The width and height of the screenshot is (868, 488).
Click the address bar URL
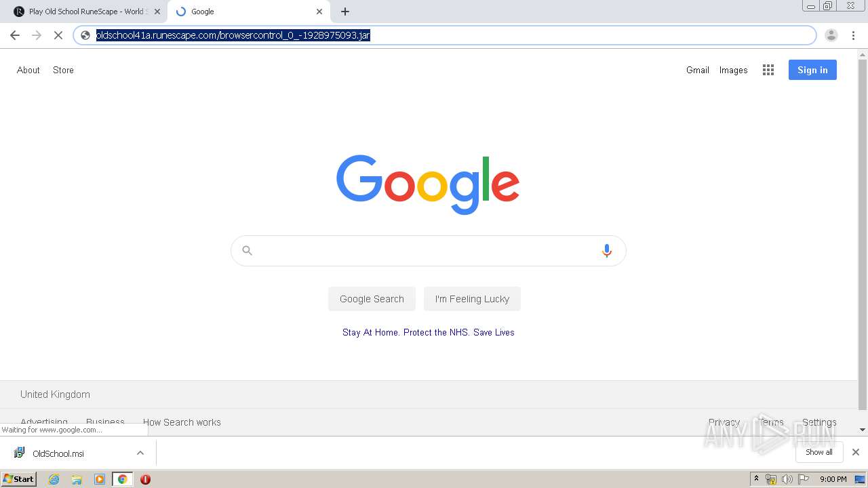pyautogui.click(x=233, y=35)
